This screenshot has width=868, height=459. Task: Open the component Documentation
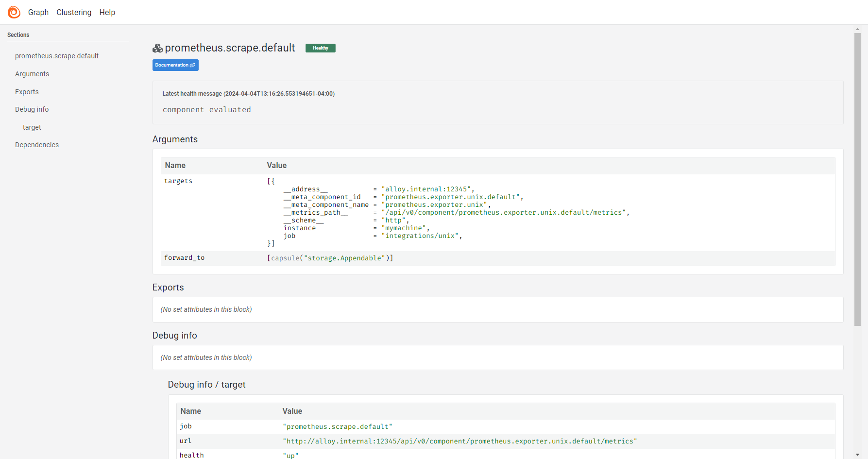175,65
